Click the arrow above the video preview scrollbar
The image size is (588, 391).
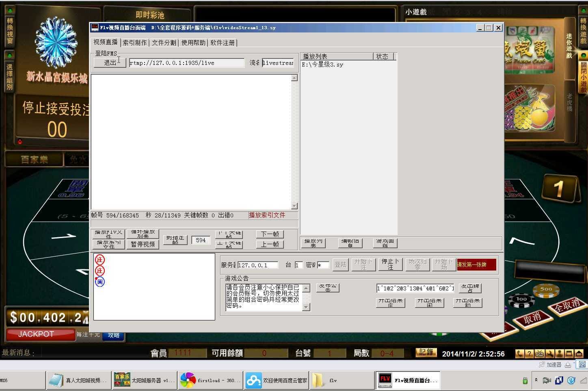294,78
